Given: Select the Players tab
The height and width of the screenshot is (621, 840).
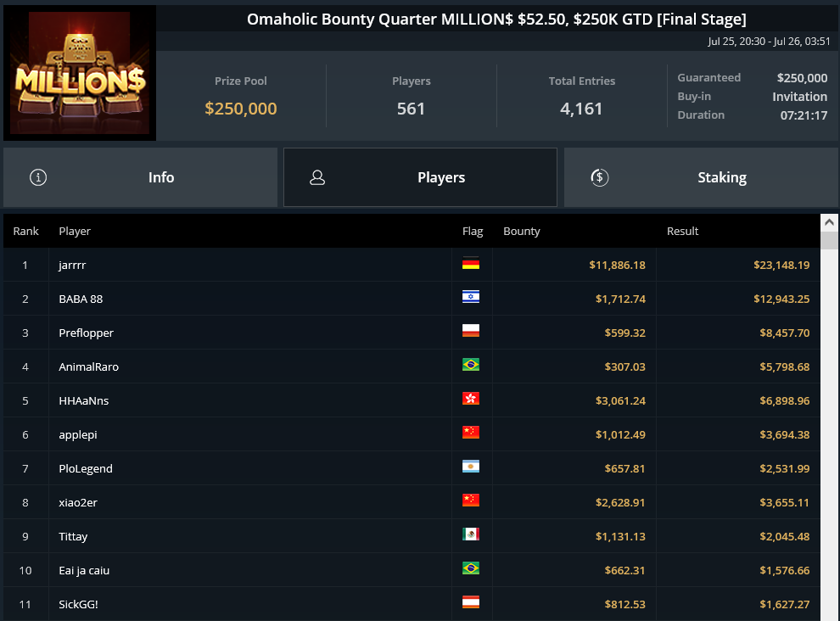Looking at the screenshot, I should click(x=420, y=177).
